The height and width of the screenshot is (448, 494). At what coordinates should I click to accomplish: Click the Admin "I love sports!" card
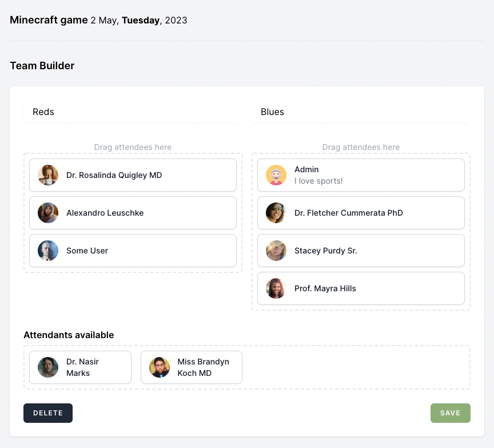(x=361, y=175)
